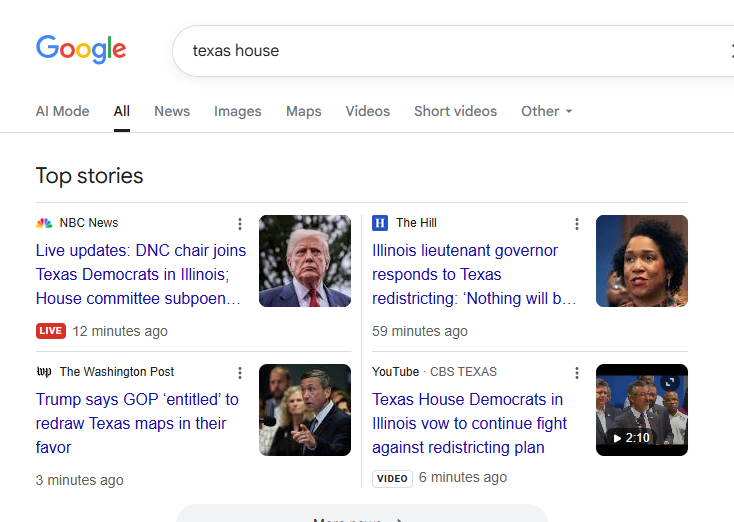
Task: Click the Washington Post favicon
Action: [x=44, y=372]
